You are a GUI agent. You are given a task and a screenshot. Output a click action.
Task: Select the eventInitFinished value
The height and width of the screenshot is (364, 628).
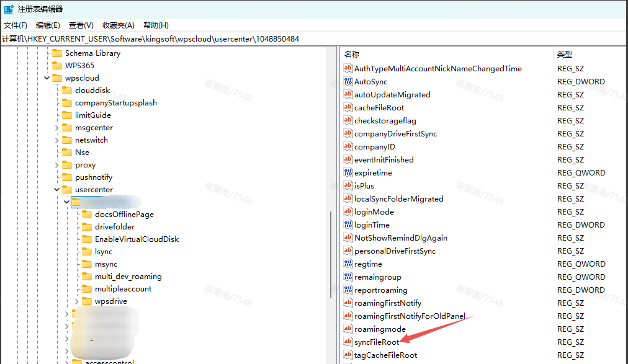tap(384, 160)
